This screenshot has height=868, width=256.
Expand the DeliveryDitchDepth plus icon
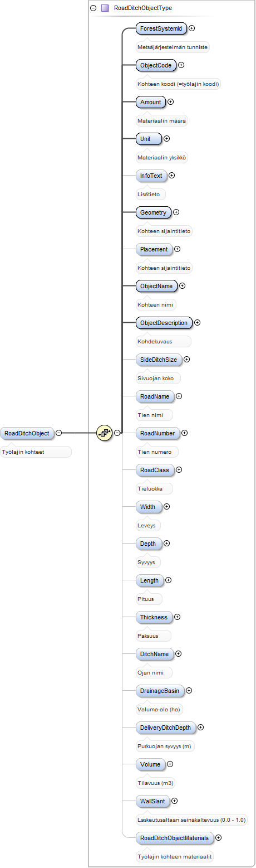click(201, 728)
